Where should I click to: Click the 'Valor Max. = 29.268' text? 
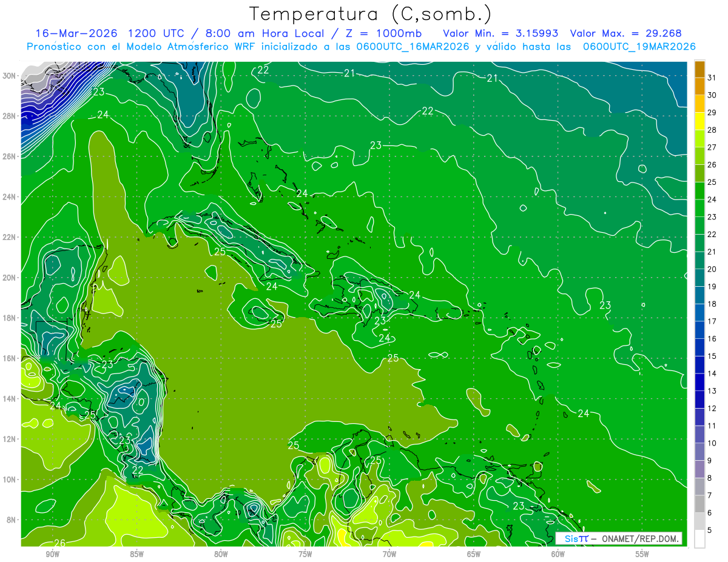[625, 33]
